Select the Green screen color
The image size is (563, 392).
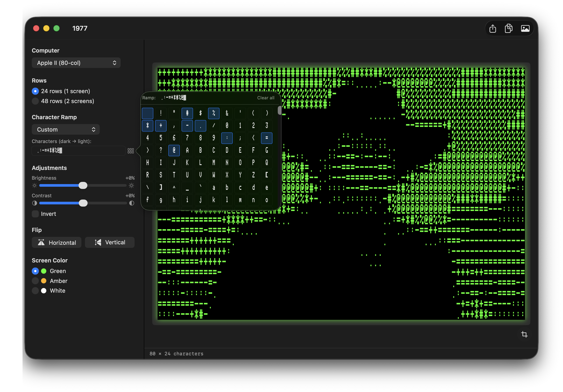[35, 271]
